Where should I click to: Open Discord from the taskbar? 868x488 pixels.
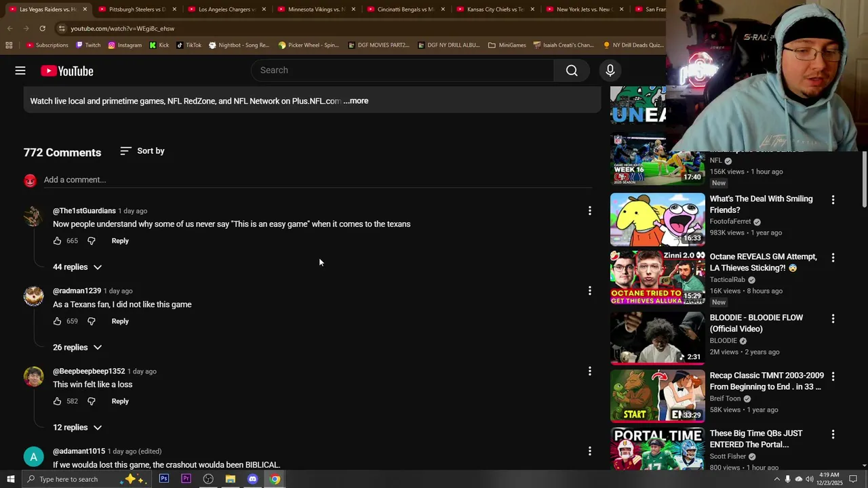click(x=252, y=479)
